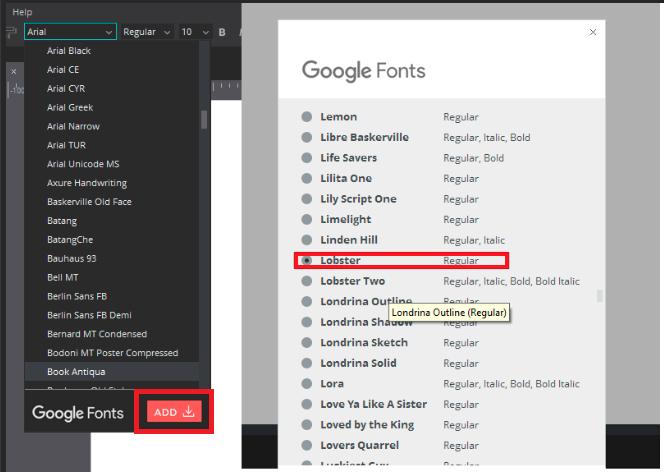Select the Lemon font radio button

307,117
